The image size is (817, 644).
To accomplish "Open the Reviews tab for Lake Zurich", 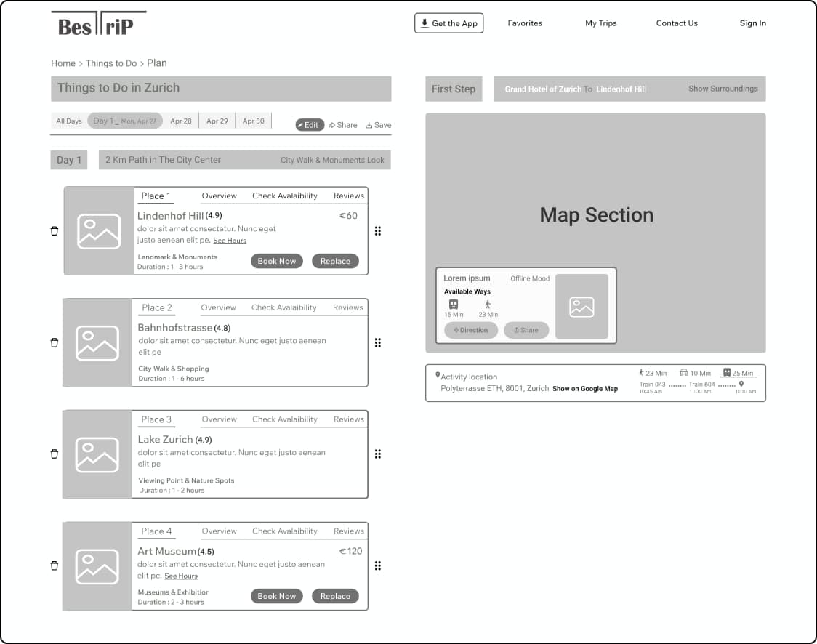I will 348,419.
